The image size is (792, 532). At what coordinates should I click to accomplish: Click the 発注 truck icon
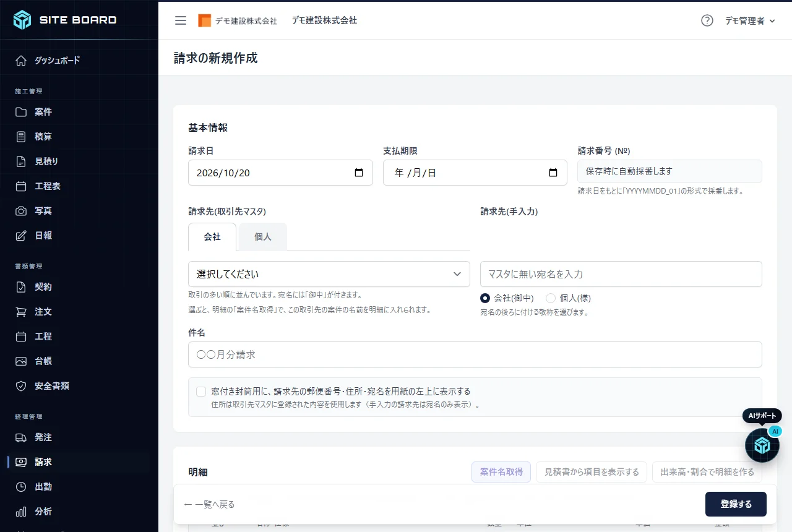pyautogui.click(x=21, y=437)
